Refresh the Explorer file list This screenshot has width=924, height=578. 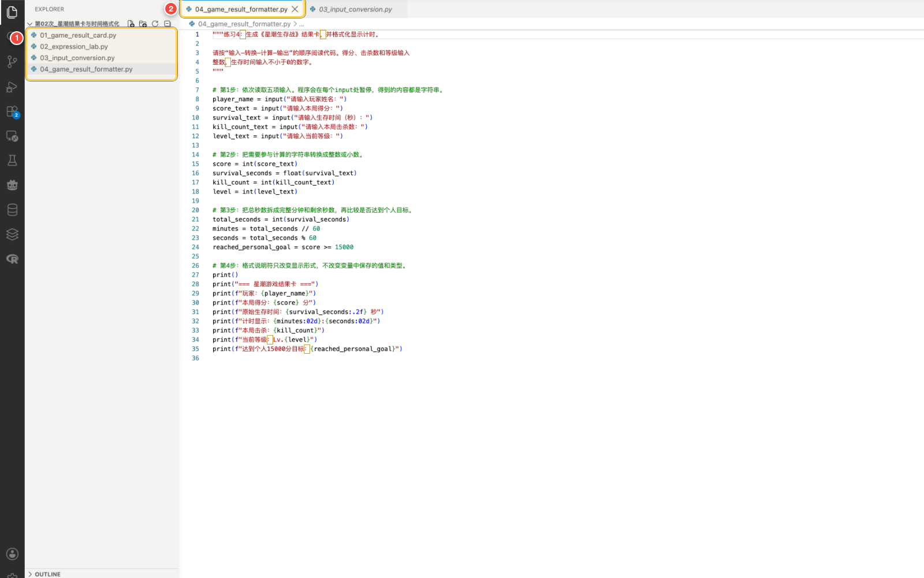155,24
